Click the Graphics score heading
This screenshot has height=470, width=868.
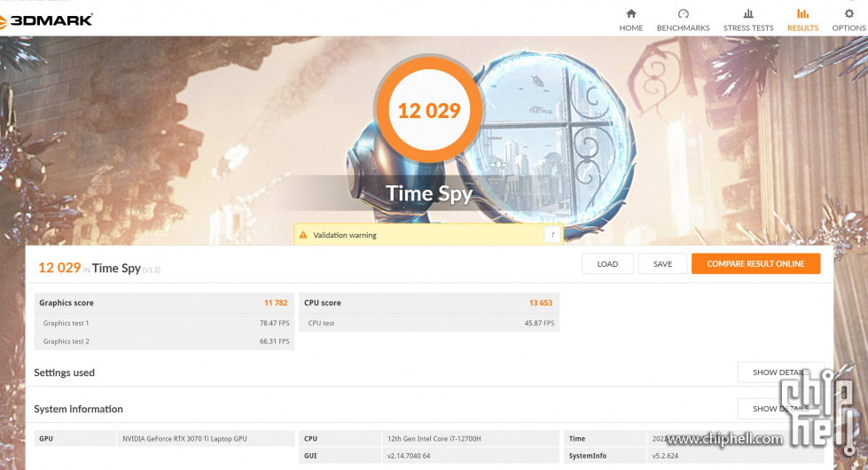pyautogui.click(x=66, y=302)
